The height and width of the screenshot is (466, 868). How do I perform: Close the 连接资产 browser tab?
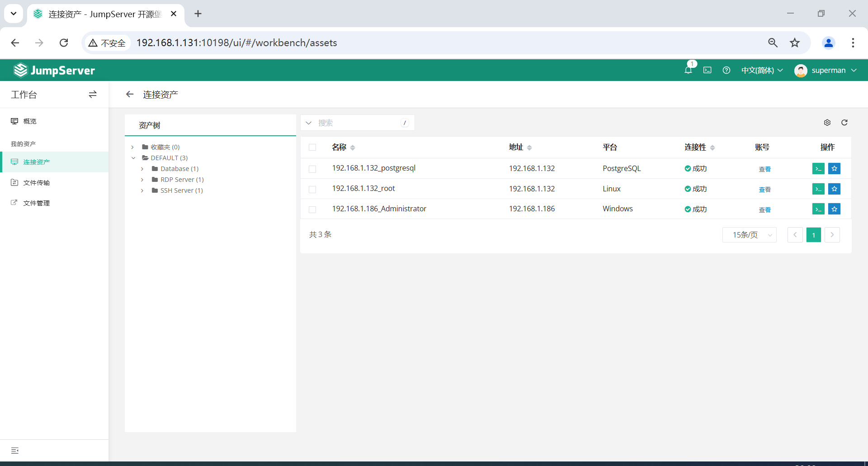(174, 14)
